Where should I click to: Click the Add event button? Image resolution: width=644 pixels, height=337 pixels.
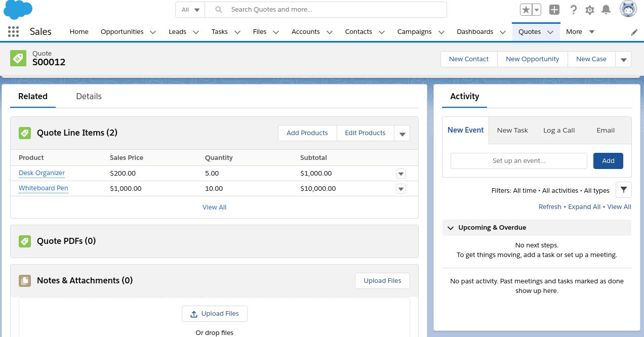608,161
